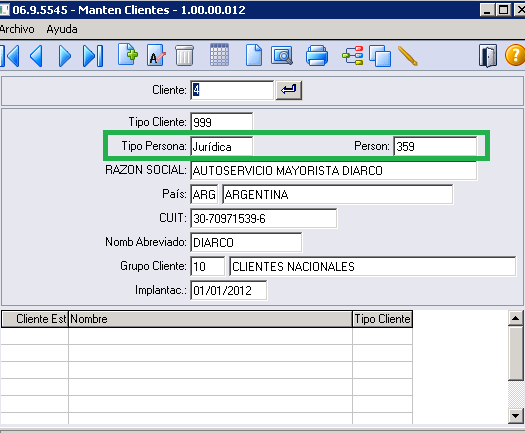Click the CUIT field 30-70971539-6
The height and width of the screenshot is (433, 525).
coord(264,218)
